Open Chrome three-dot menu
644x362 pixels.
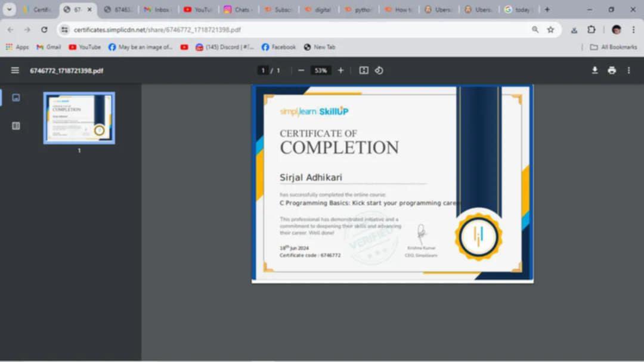633,30
